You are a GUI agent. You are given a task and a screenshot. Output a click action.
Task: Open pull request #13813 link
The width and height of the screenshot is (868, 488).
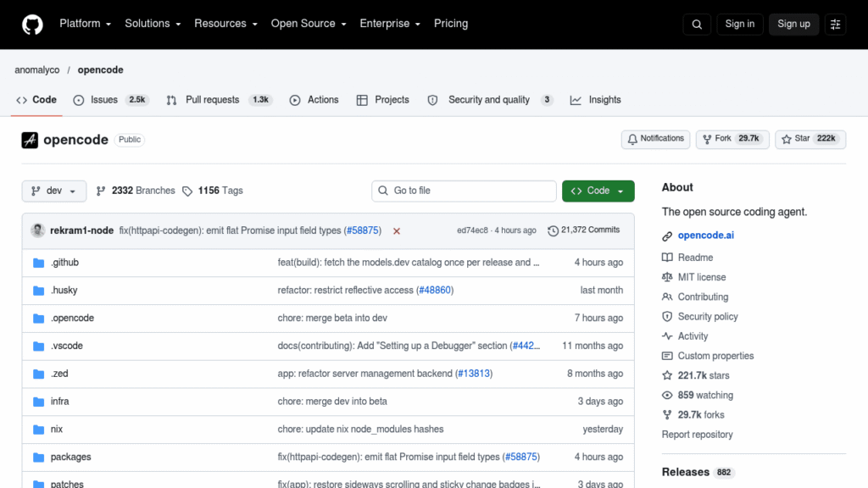[474, 374]
